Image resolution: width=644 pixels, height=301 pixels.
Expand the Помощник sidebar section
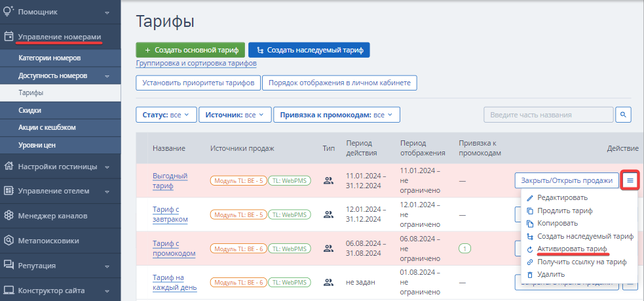(107, 12)
